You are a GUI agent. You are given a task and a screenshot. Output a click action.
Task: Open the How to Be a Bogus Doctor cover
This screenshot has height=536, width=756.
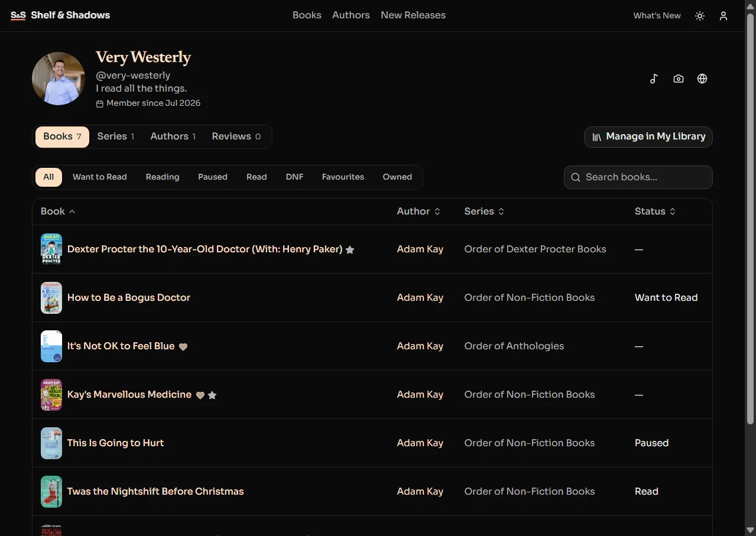pyautogui.click(x=51, y=298)
